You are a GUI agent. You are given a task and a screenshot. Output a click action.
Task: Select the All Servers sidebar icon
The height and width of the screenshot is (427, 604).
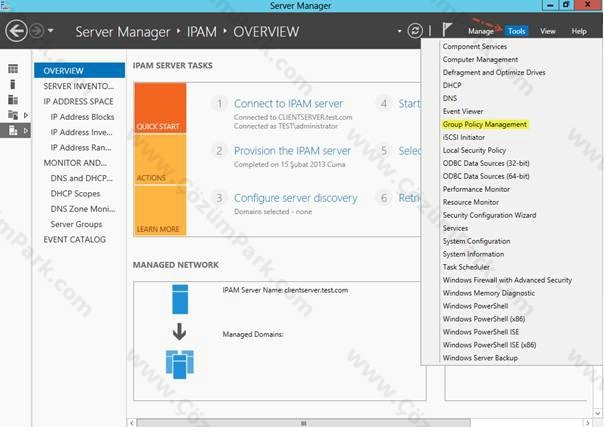[x=13, y=100]
